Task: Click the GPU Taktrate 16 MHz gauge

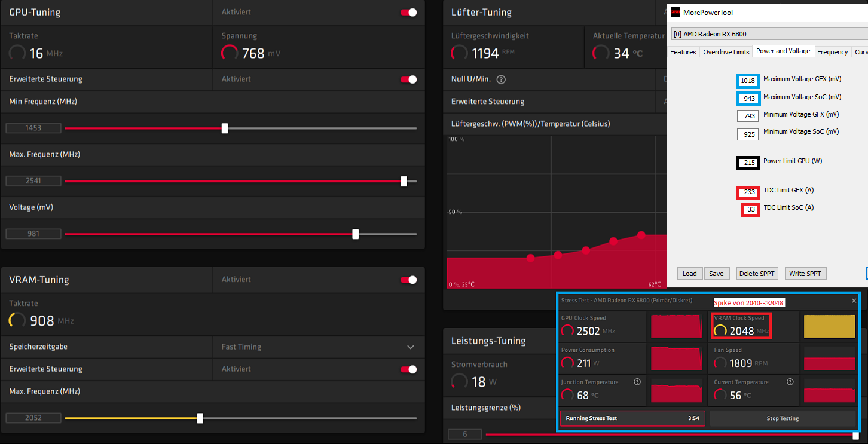Action: tap(18, 53)
